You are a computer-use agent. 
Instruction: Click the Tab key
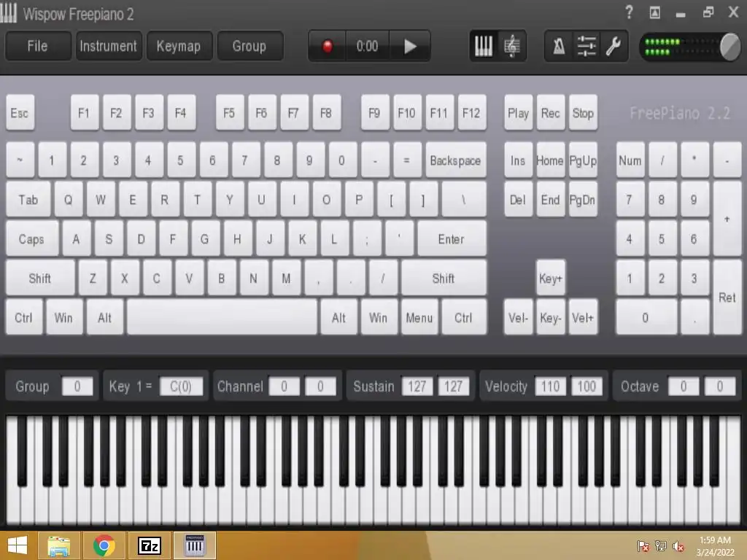coord(28,200)
